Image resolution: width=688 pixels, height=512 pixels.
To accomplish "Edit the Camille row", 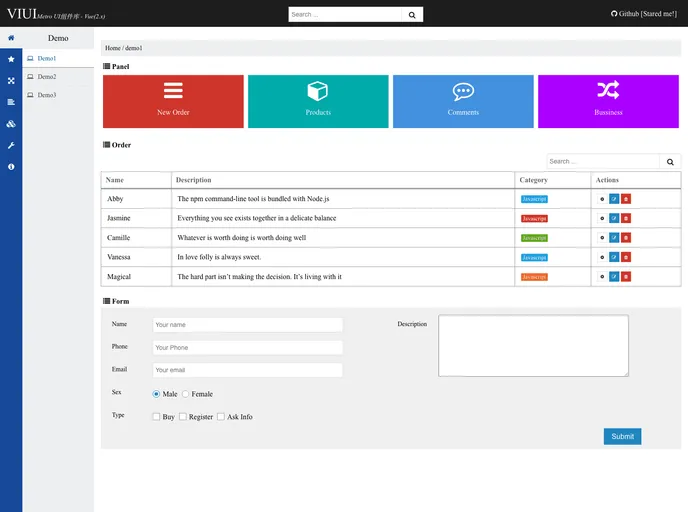I will coord(614,238).
